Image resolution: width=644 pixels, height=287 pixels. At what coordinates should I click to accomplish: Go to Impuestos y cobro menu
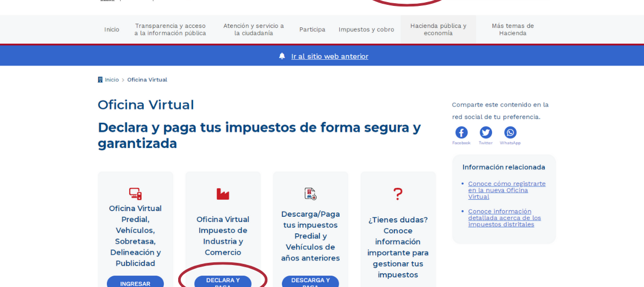(366, 30)
